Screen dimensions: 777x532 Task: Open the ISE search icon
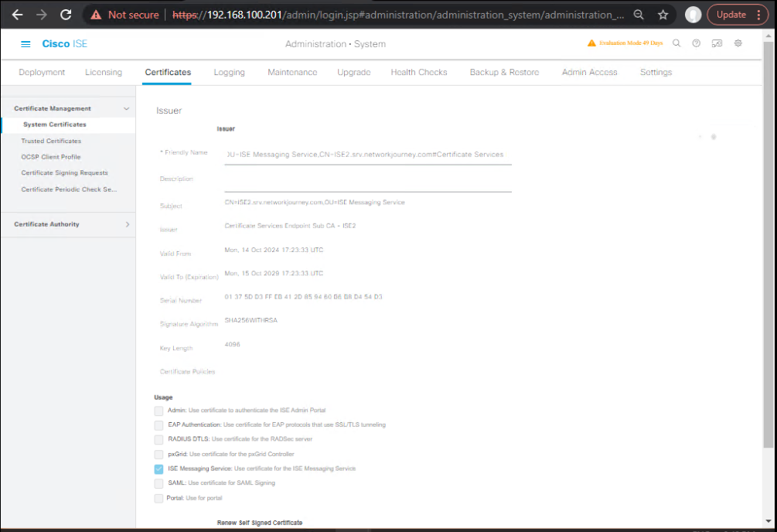(x=676, y=43)
